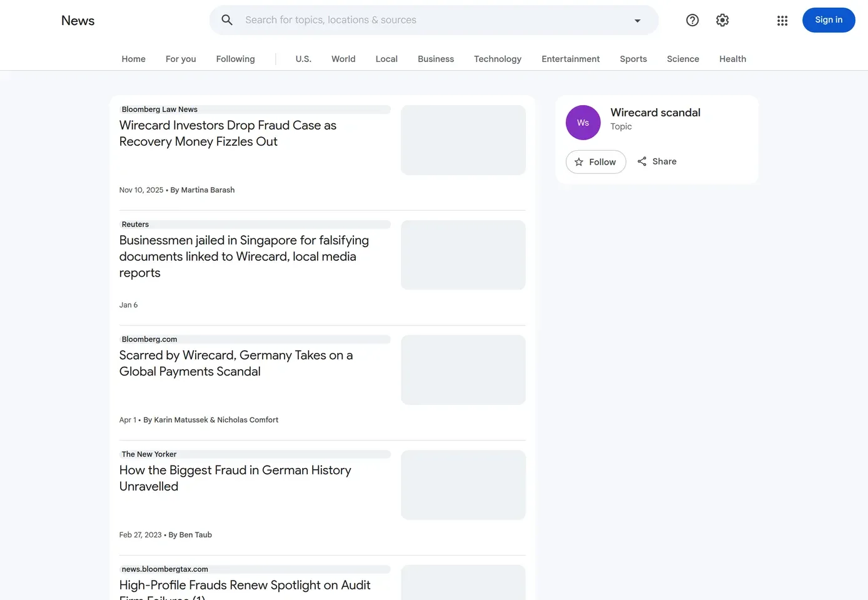Viewport: 868px width, 600px height.
Task: Open Scarred by Wirecard, Germany article
Action: 236,364
